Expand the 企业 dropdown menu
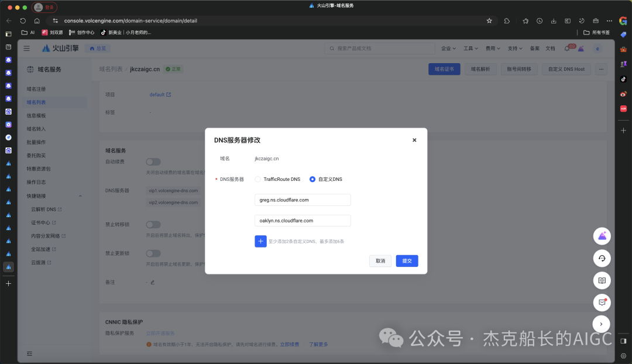Image resolution: width=632 pixels, height=364 pixels. pyautogui.click(x=448, y=49)
